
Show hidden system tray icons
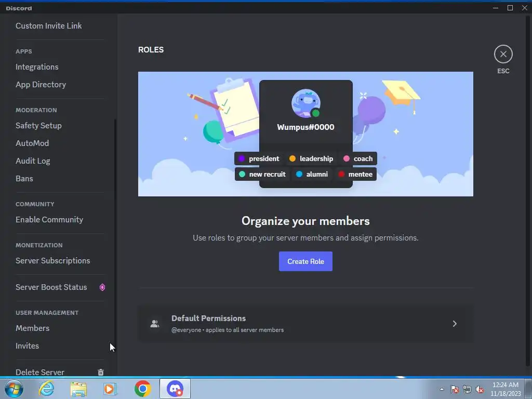point(442,389)
